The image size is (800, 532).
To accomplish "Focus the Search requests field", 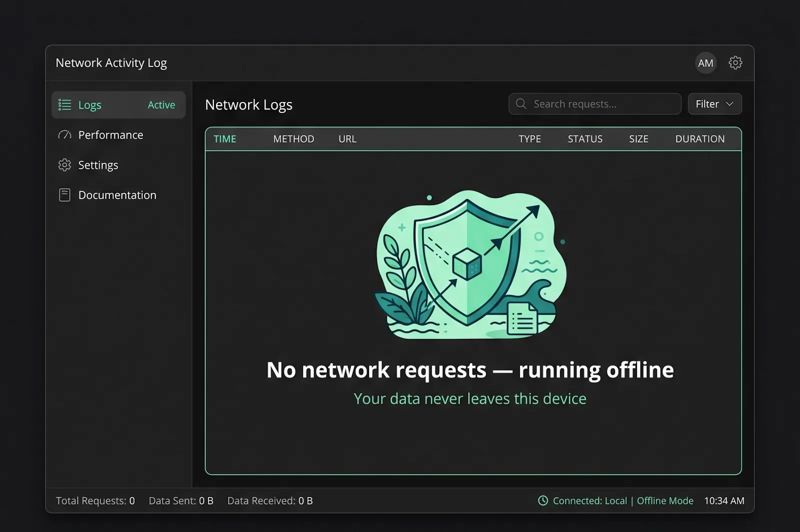I will click(595, 104).
